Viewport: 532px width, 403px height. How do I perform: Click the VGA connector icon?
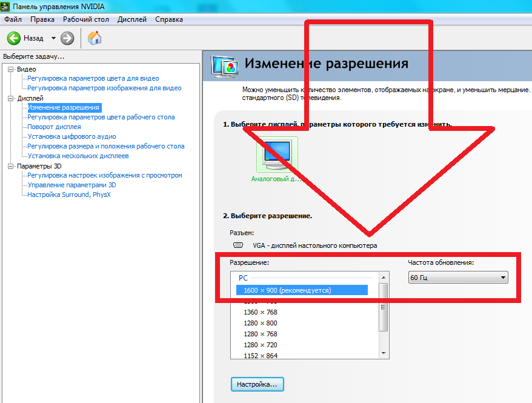pyautogui.click(x=238, y=245)
